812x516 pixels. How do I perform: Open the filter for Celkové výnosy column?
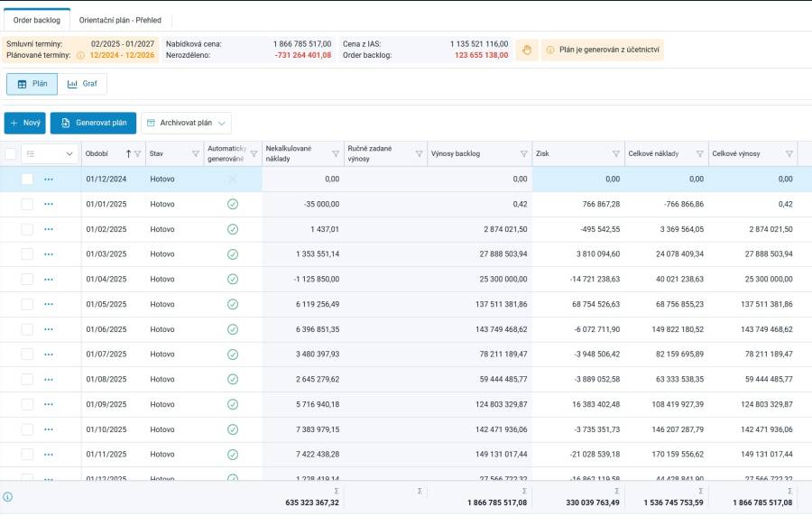tap(789, 153)
